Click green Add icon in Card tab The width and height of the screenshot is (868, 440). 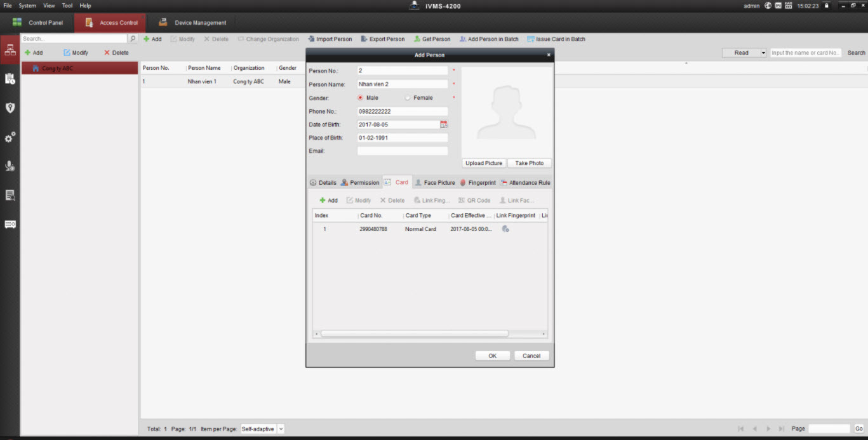[323, 201]
